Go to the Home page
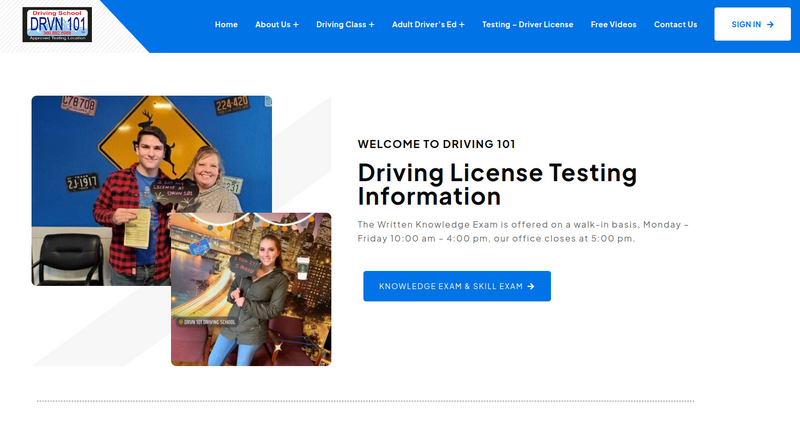The height and width of the screenshot is (435, 800). point(226,24)
